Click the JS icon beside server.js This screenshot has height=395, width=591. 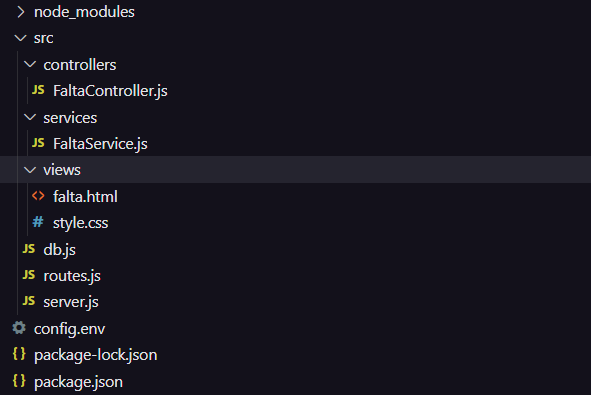coord(29,301)
